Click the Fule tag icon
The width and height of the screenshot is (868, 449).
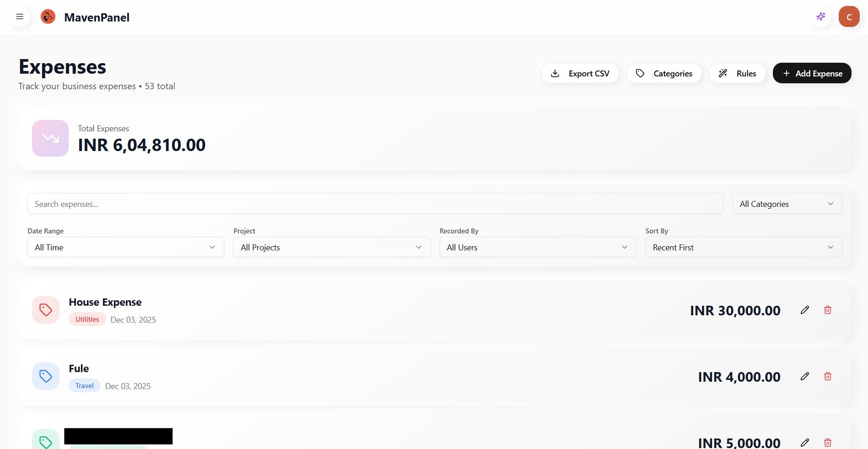coord(46,376)
